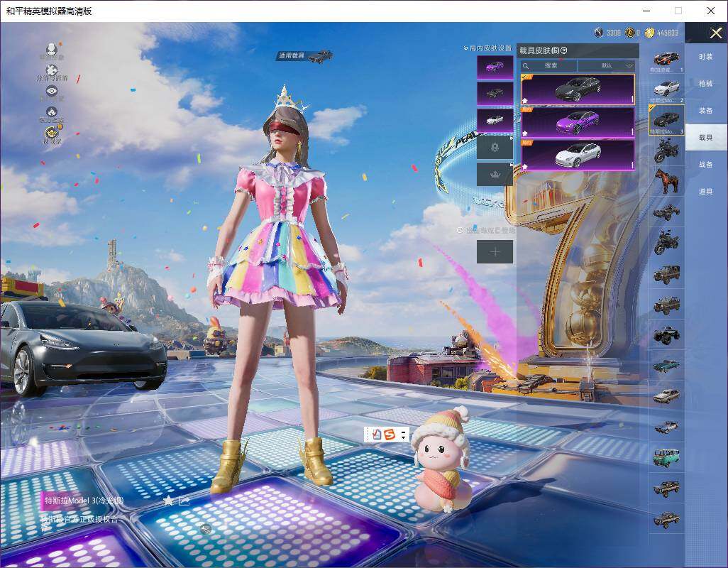Click the gold coin balance 445833

point(661,33)
